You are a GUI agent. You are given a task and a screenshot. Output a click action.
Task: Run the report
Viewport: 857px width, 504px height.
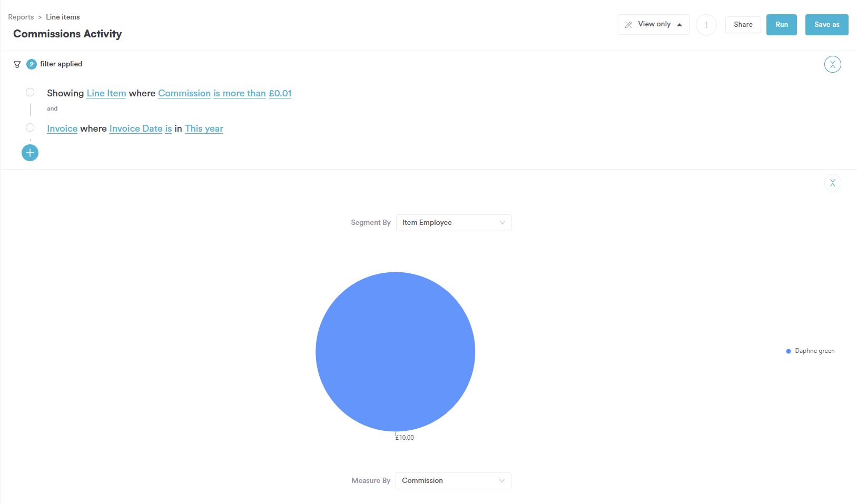781,25
